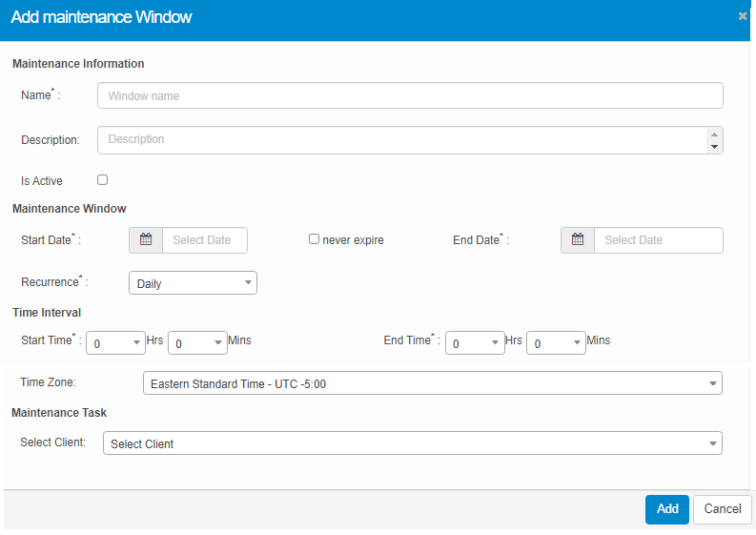
Task: Click the Cancel button
Action: (x=722, y=509)
